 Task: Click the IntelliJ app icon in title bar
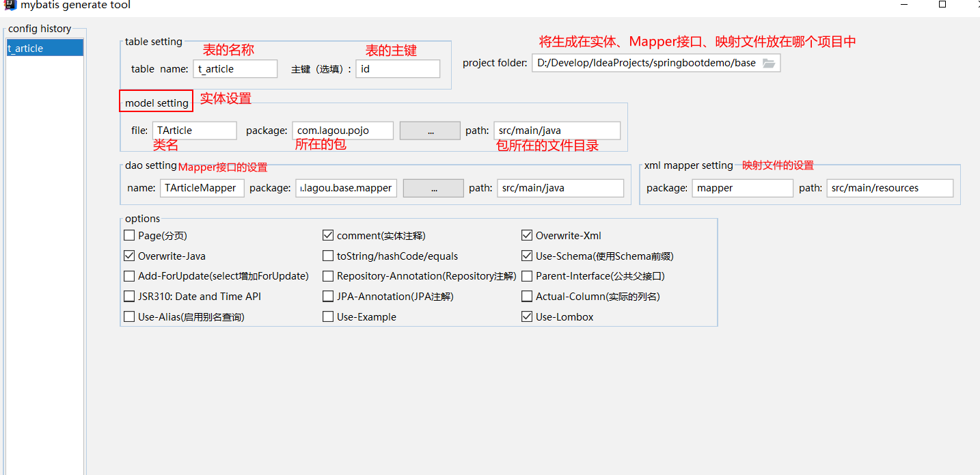9,5
